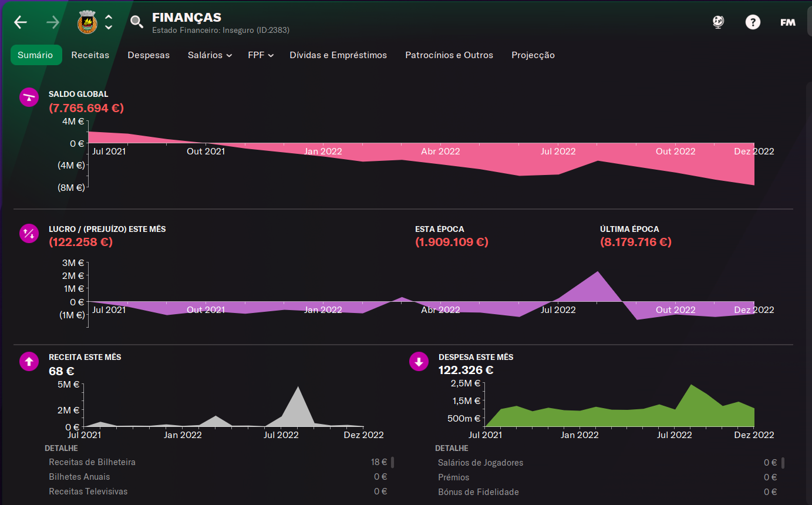Click the search magnifier icon
Screen dimensions: 812x505
pyautogui.click(x=136, y=22)
